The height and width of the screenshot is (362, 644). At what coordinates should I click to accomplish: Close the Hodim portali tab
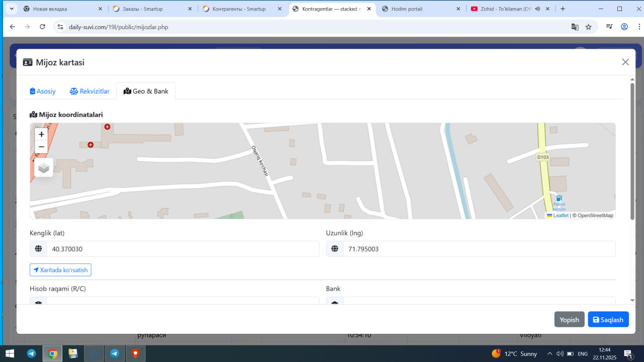coord(458,9)
